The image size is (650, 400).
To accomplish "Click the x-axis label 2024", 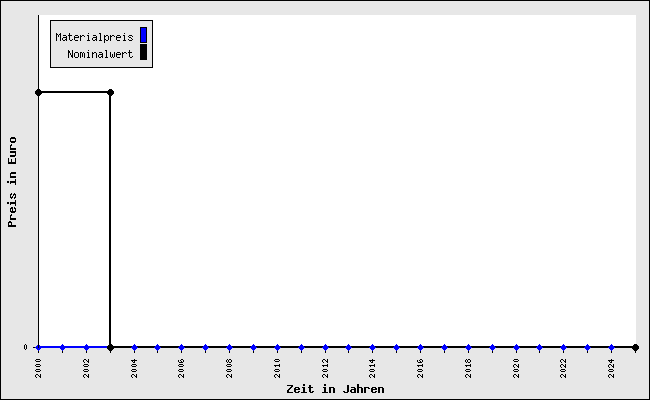I will click(x=611, y=368).
